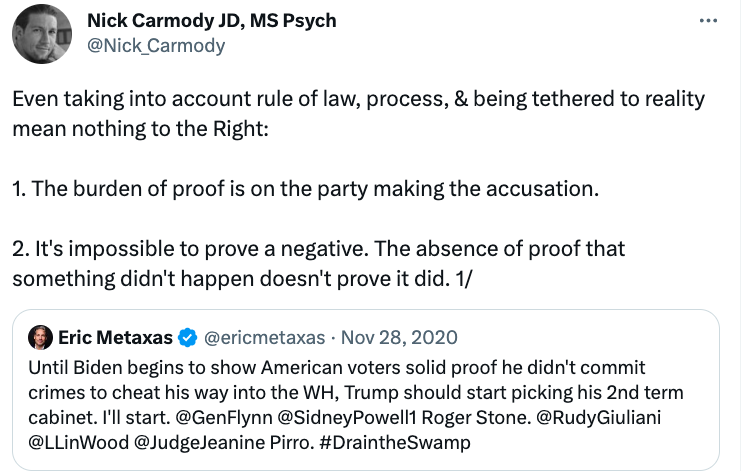
Task: Open Nick Carmody JD, MS Psych display name
Action: 212,20
